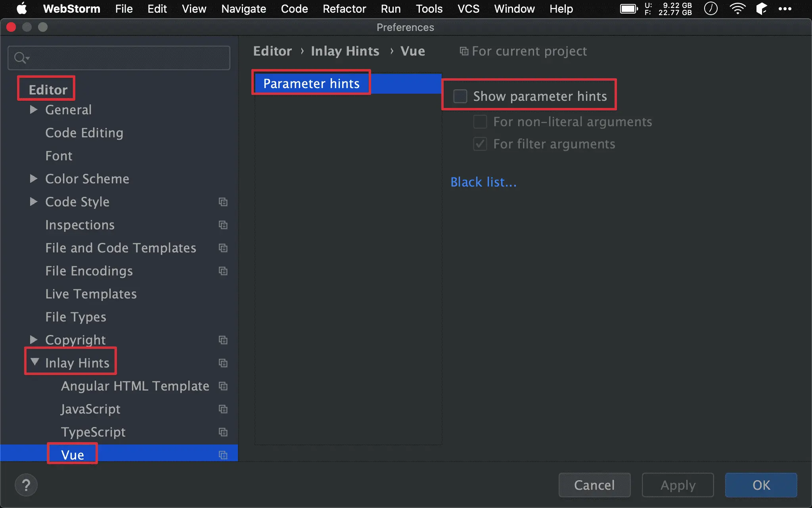Click the search magnifier icon
Viewport: 812px width, 508px height.
coord(20,58)
